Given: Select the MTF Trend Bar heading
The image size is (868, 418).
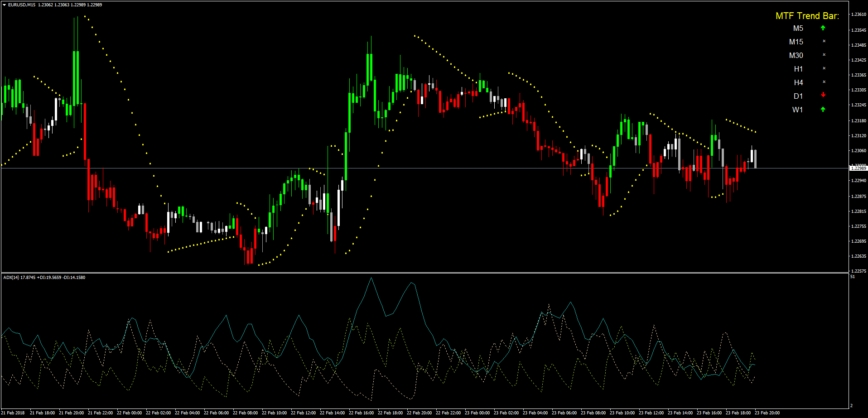Looking at the screenshot, I should coord(807,16).
